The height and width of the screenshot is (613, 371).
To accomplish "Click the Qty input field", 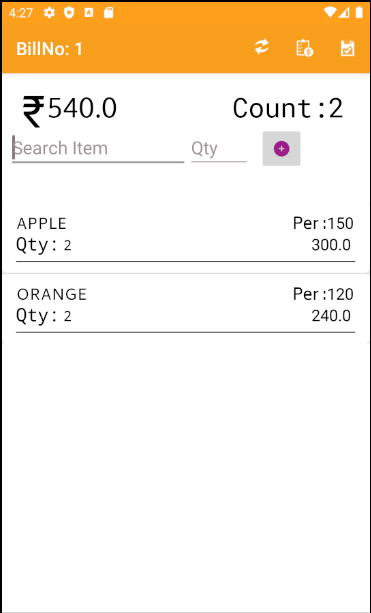I will pyautogui.click(x=219, y=149).
